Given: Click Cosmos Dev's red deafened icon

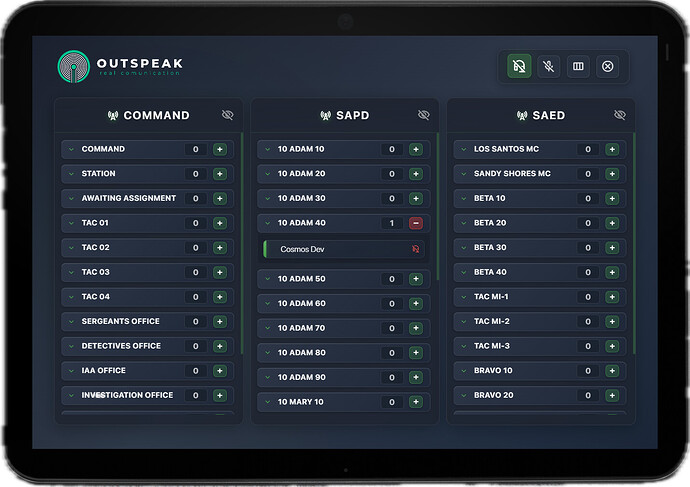Looking at the screenshot, I should point(415,249).
